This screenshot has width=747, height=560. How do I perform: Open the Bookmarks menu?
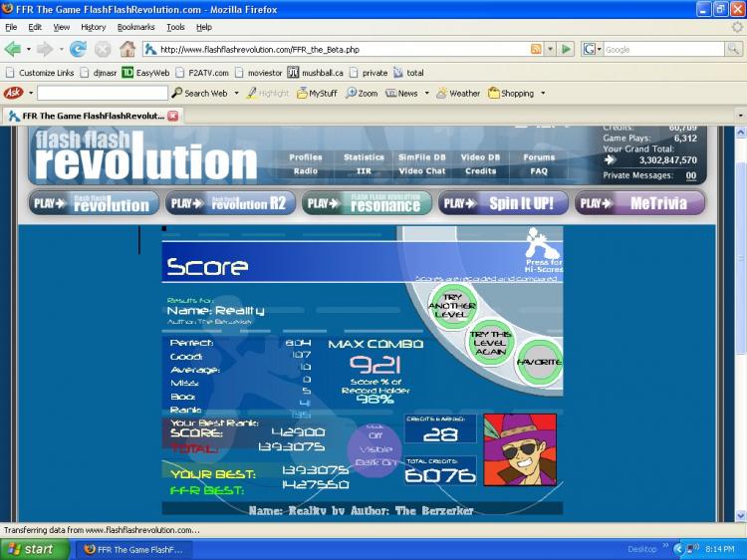[135, 27]
